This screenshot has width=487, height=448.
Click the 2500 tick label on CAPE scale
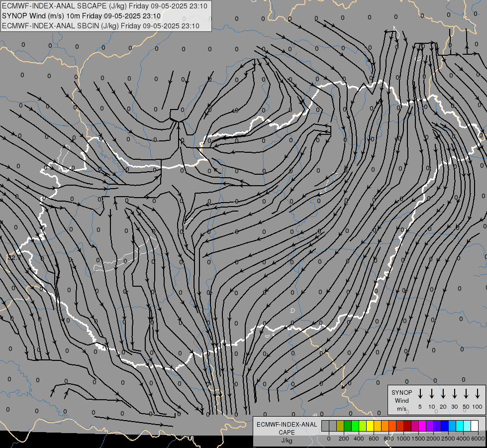click(448, 439)
